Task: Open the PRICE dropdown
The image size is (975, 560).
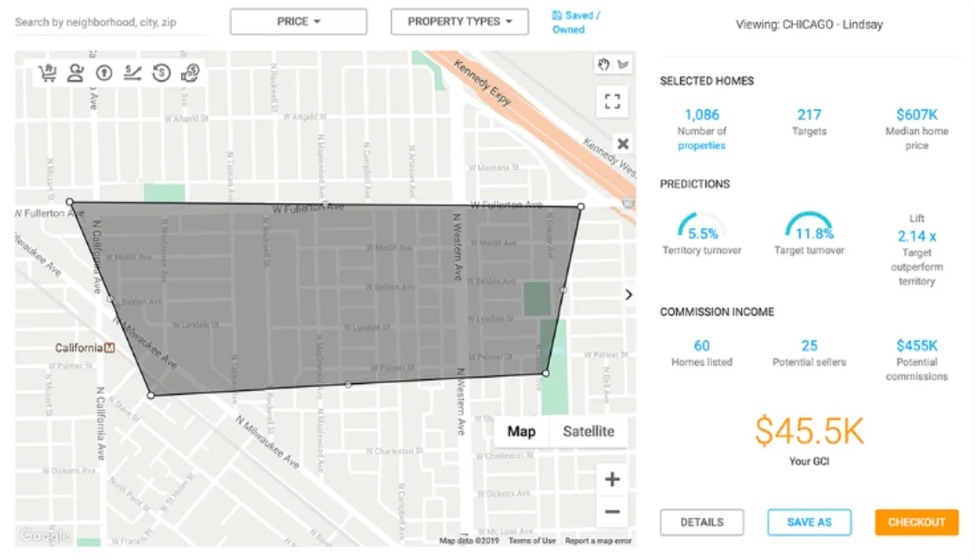Action: click(298, 22)
